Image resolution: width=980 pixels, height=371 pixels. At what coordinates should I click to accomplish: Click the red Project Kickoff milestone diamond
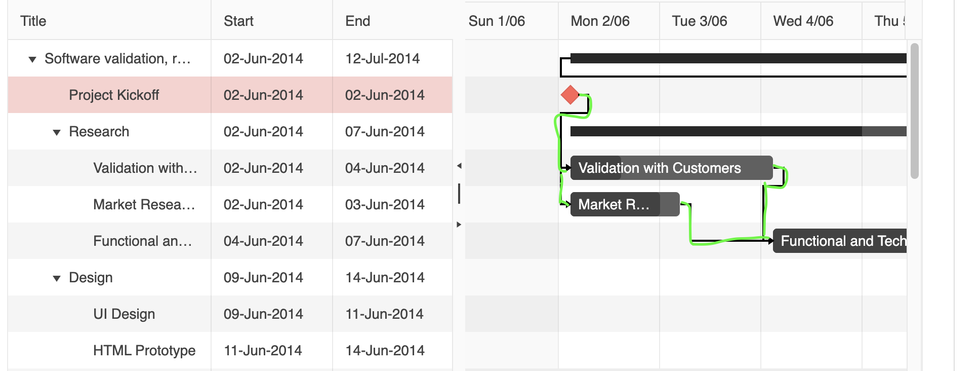[570, 95]
